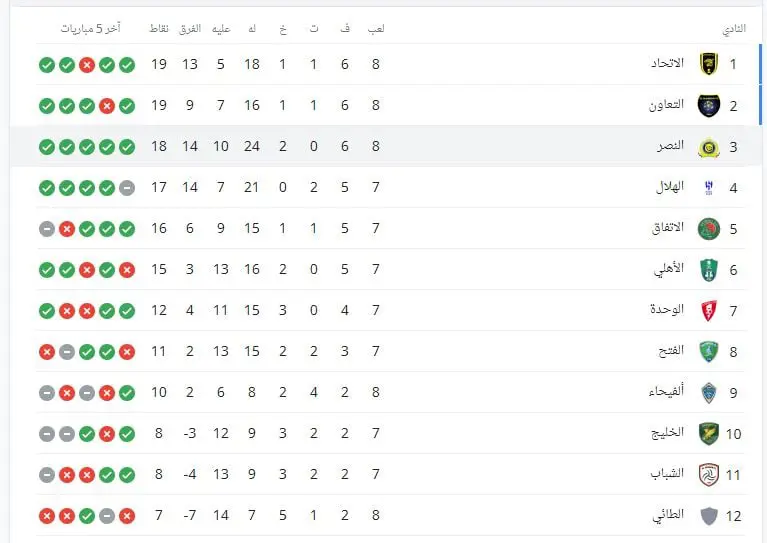
Task: Click the grey placeholder shield for الطائي
Action: tap(708, 516)
